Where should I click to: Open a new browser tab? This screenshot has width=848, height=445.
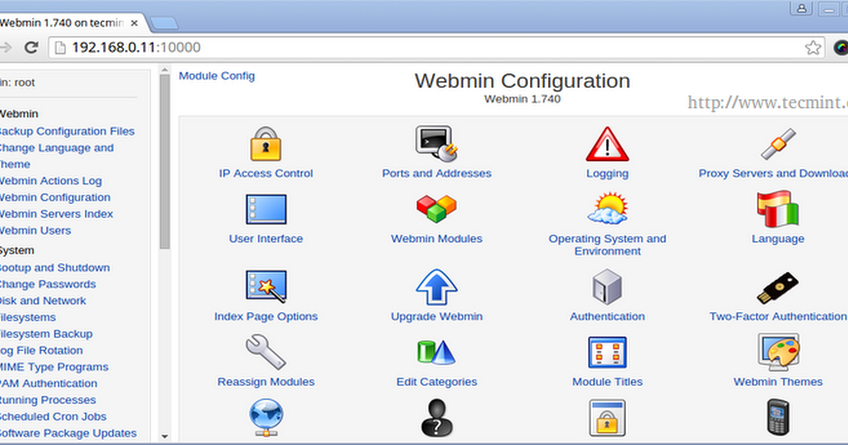pyautogui.click(x=163, y=23)
